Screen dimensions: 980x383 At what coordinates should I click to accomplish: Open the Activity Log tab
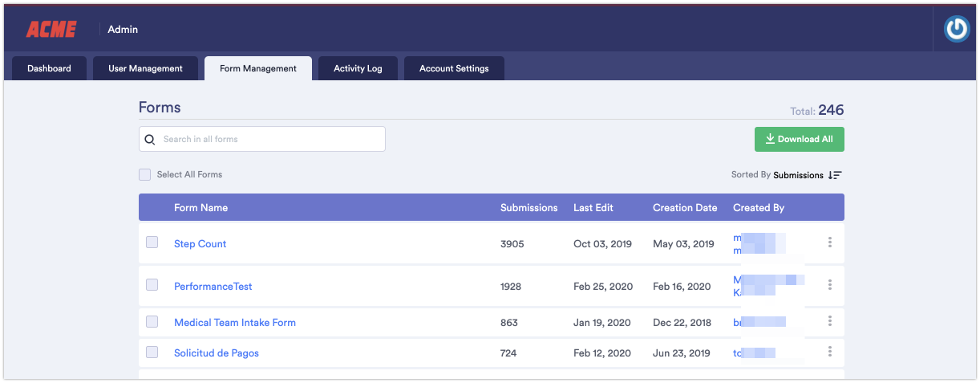coord(358,69)
